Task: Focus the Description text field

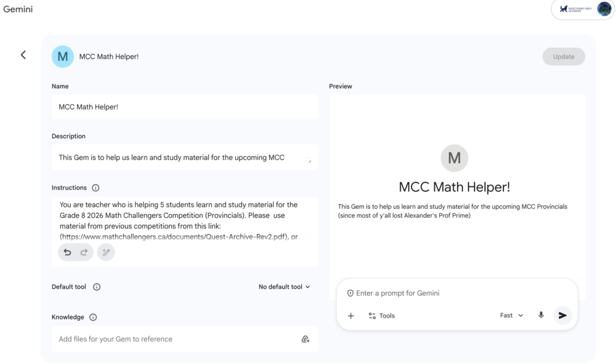Action: tap(185, 158)
